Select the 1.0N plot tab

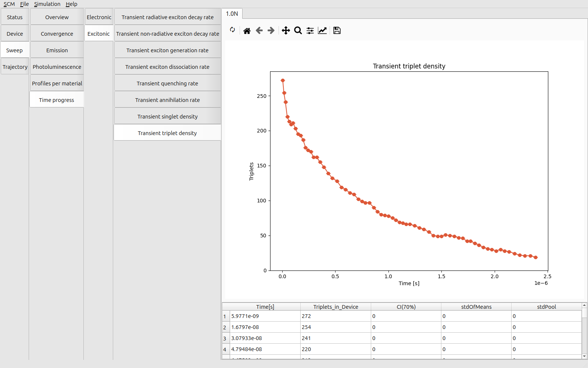click(232, 14)
